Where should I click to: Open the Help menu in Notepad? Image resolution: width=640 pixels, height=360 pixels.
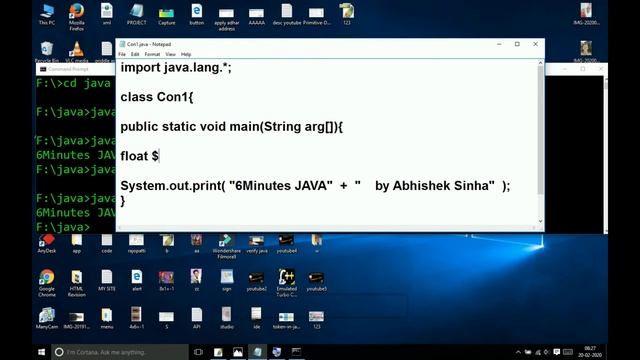pyautogui.click(x=186, y=54)
